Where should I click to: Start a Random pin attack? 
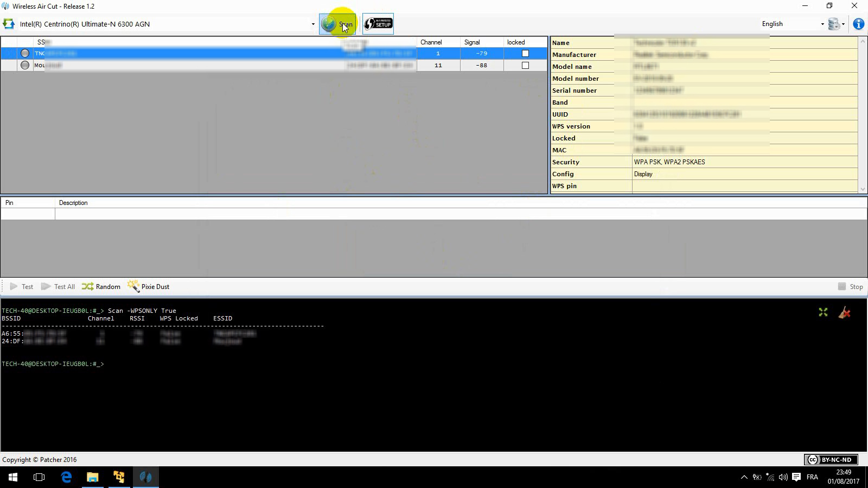pos(101,286)
